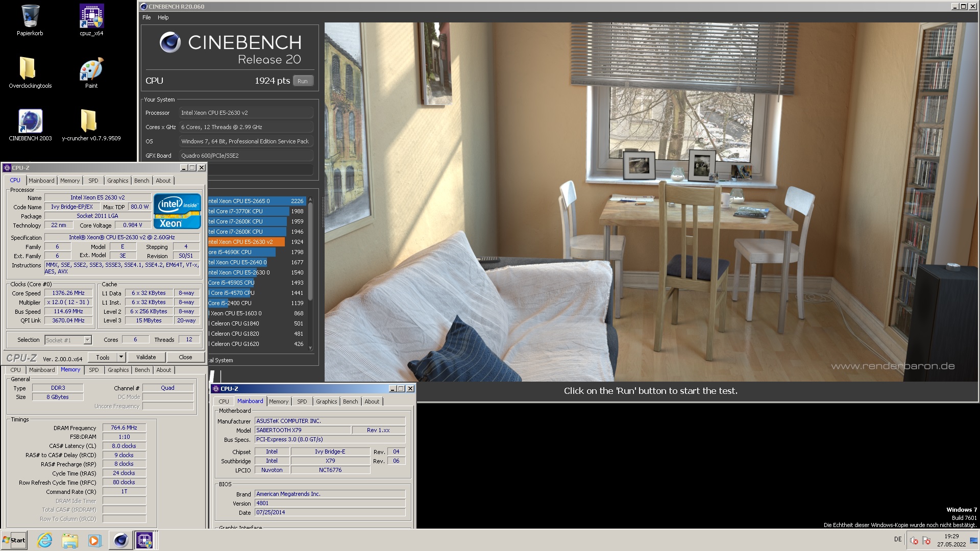980x551 pixels.
Task: Click the Intel Xeon logo in CPU-Z
Action: (177, 211)
